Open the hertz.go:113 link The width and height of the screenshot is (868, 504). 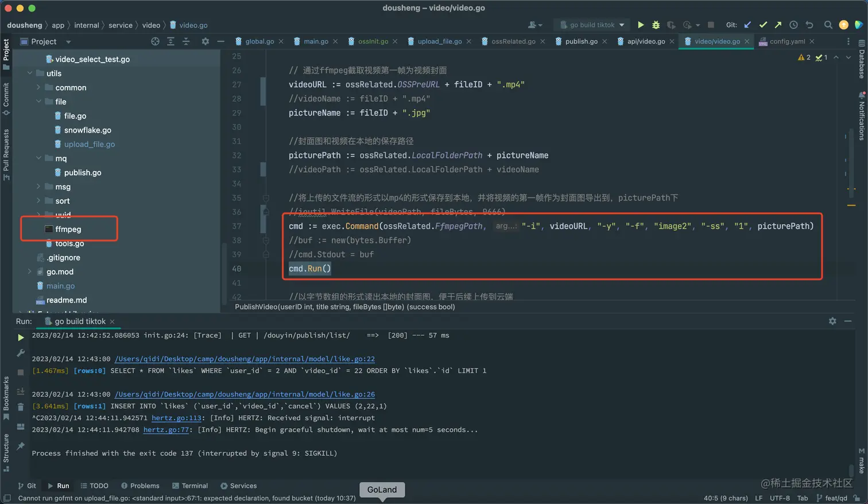176,418
